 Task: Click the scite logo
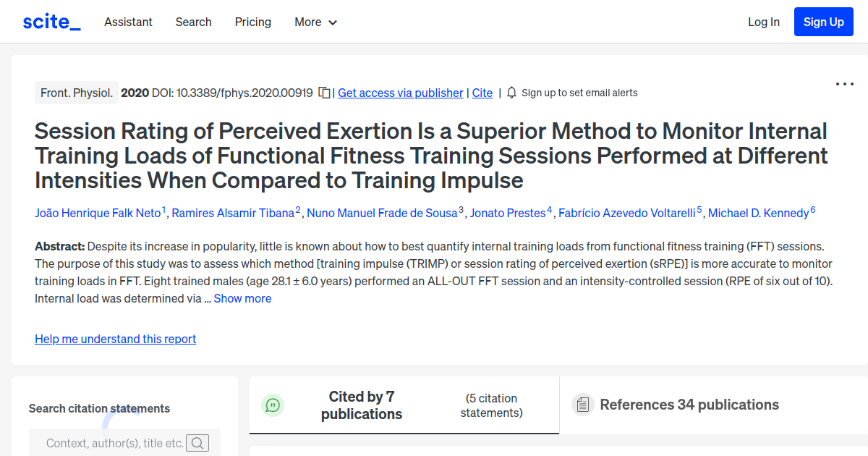click(51, 21)
